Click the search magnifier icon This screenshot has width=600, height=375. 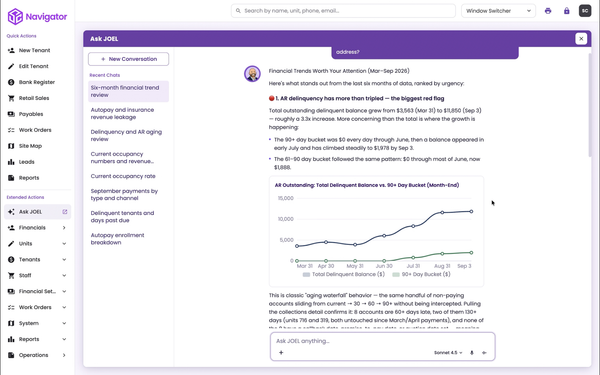tap(238, 11)
